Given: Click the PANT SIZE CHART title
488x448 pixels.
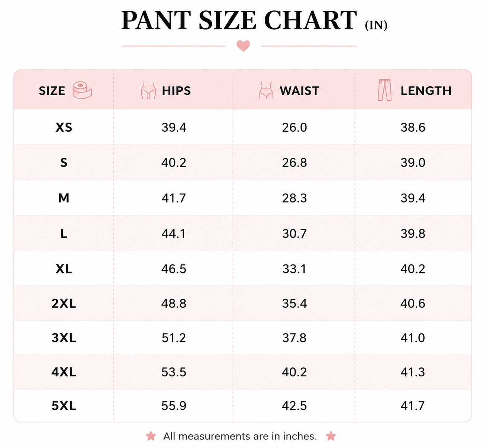Looking at the screenshot, I should [x=239, y=20].
